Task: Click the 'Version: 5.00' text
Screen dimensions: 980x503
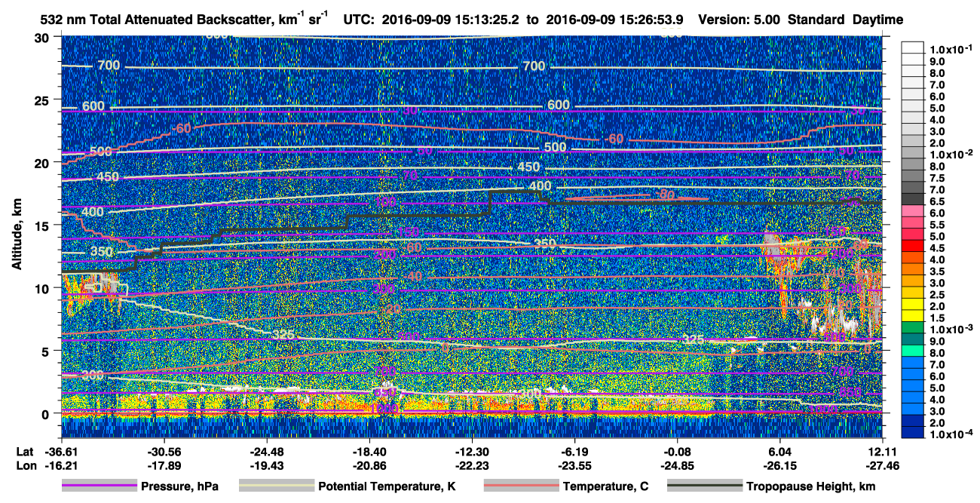Action: (741, 20)
